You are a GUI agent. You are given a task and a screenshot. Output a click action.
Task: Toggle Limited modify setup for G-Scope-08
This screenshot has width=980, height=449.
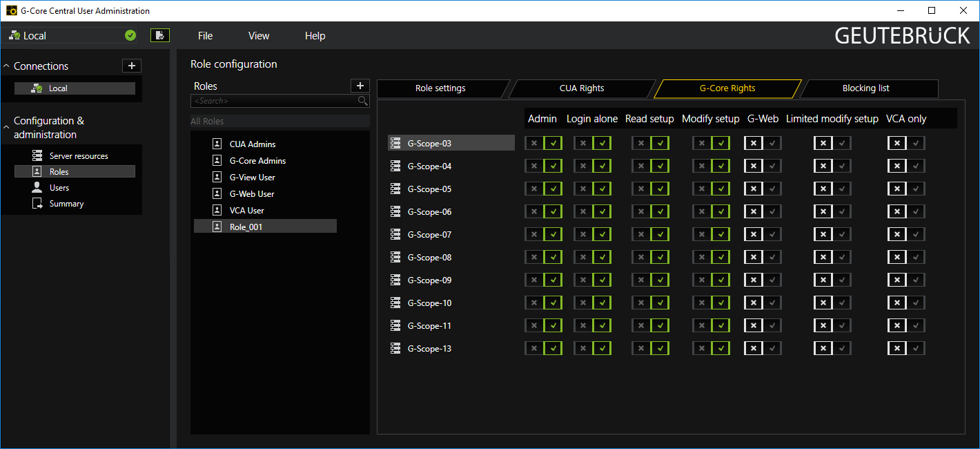(832, 257)
